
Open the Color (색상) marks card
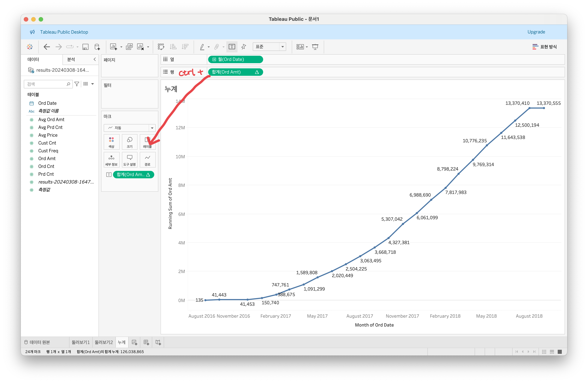click(x=112, y=142)
